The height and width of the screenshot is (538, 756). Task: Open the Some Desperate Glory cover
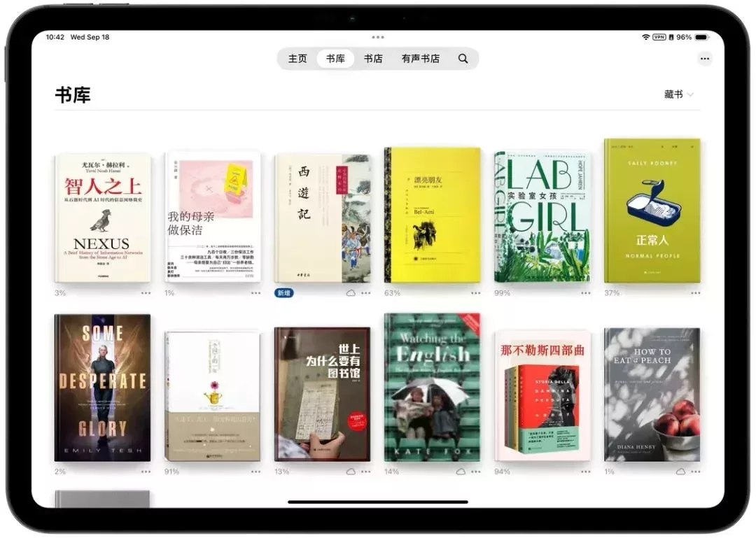(x=103, y=388)
